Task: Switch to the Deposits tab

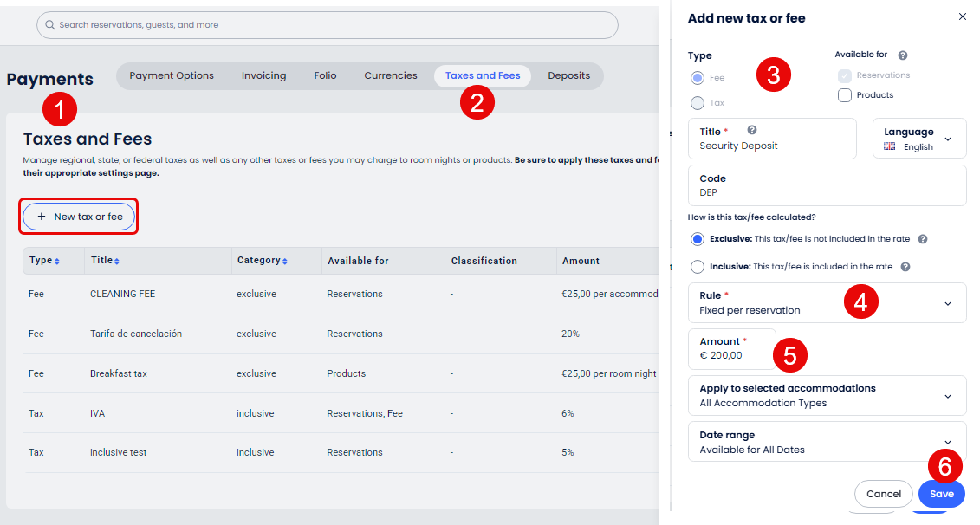Action: click(568, 75)
